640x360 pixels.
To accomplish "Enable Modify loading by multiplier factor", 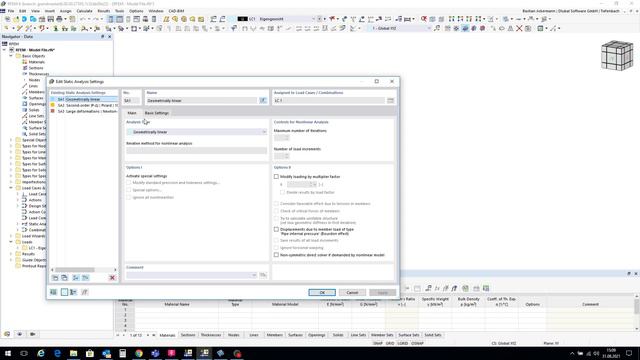I will [276, 177].
